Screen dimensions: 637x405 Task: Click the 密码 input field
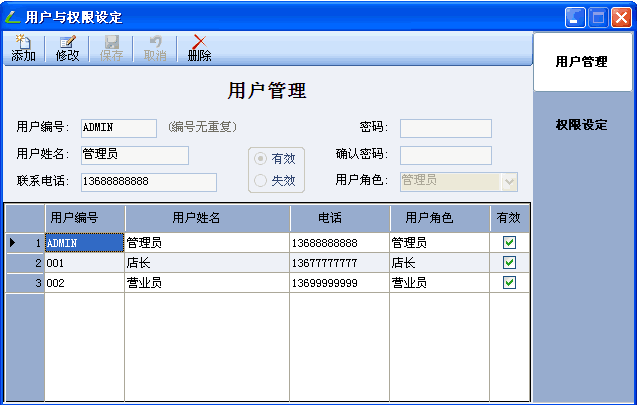coord(445,128)
